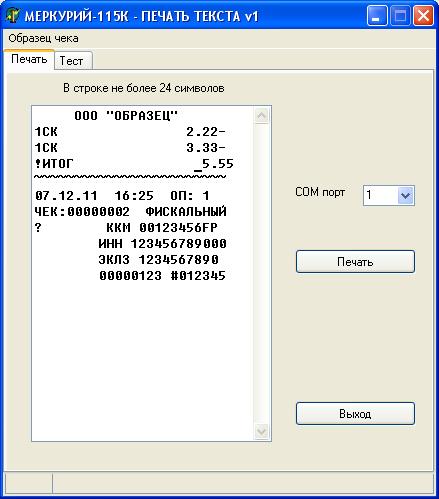The image size is (439, 499).
Task: Click the scroll up arrow of receipt text
Action: 262,116
